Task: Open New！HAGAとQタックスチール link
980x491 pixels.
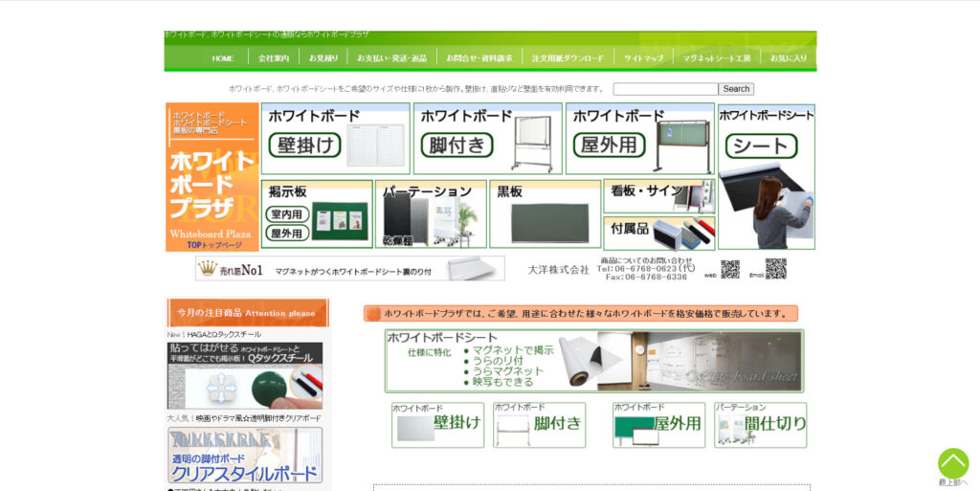Action: (x=214, y=335)
